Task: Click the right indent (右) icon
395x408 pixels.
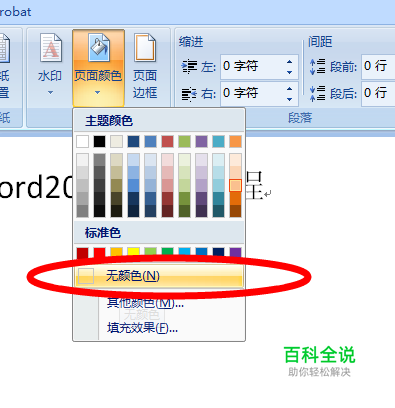Action: click(189, 94)
